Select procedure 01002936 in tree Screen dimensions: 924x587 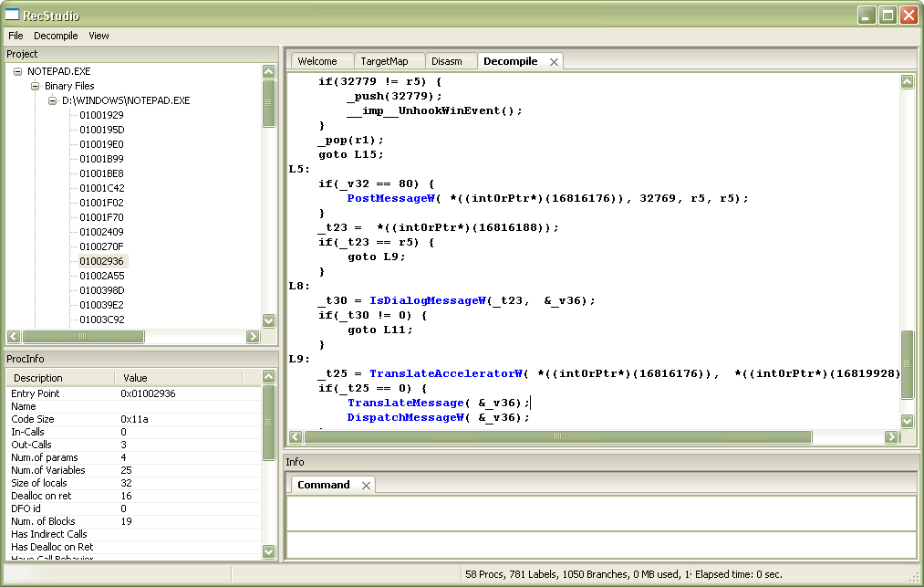coord(101,261)
